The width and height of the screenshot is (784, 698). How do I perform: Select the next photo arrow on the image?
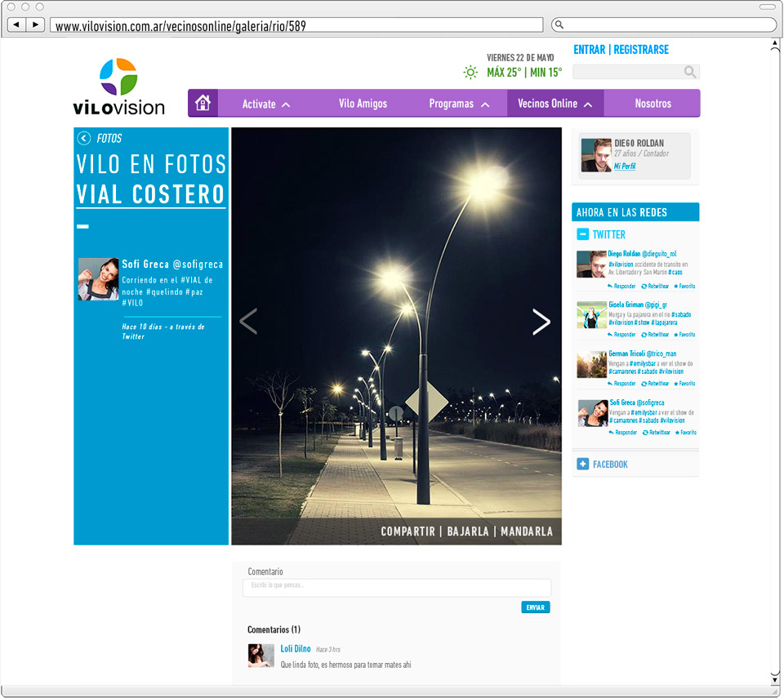click(x=541, y=322)
